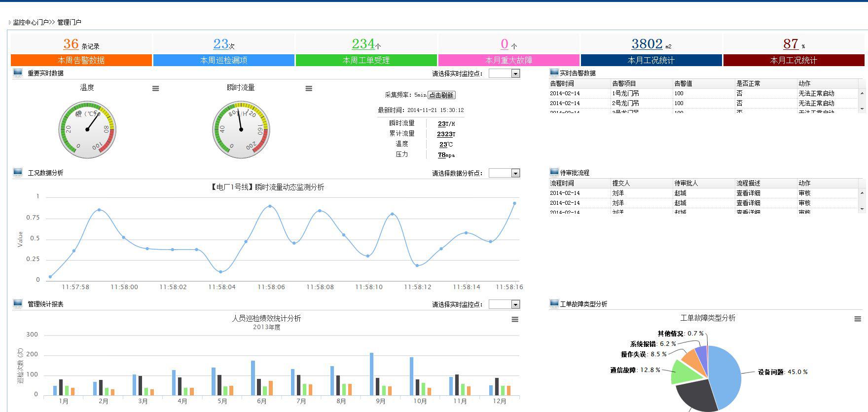This screenshot has width=868, height=412.
Task: Click the monitor icon beside 待审批流程
Action: coord(554,173)
